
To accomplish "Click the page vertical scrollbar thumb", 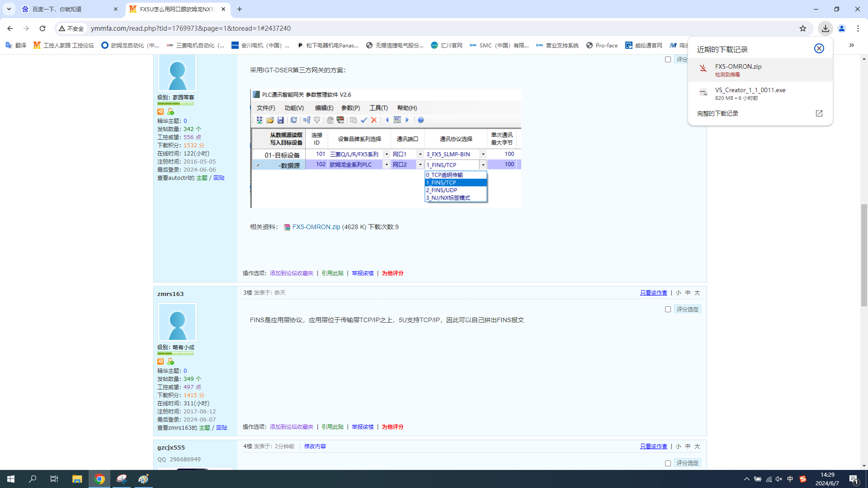I will click(864, 255).
